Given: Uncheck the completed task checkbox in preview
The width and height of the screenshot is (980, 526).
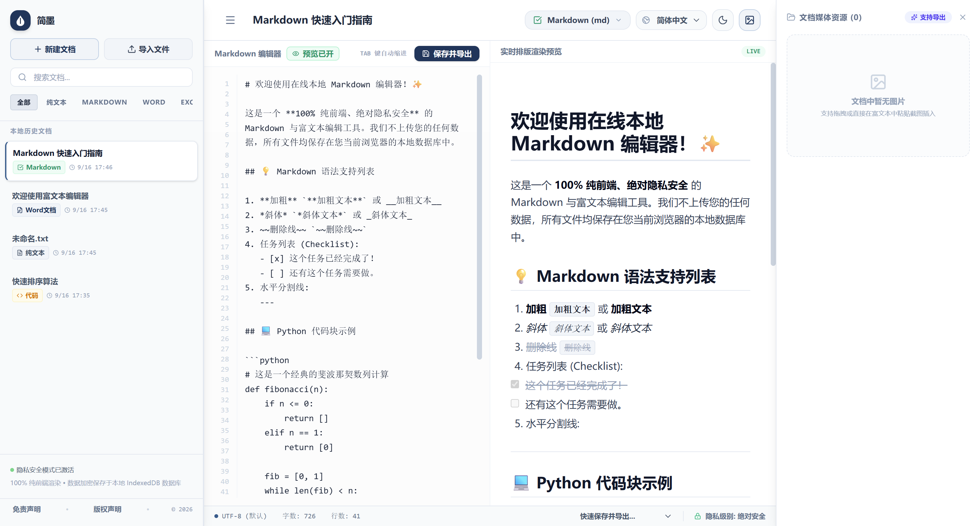Looking at the screenshot, I should (515, 384).
